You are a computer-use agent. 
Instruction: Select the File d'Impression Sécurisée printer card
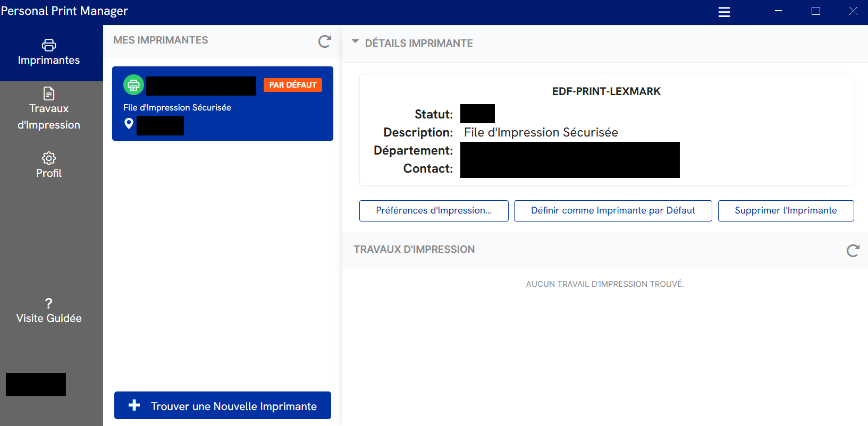223,104
